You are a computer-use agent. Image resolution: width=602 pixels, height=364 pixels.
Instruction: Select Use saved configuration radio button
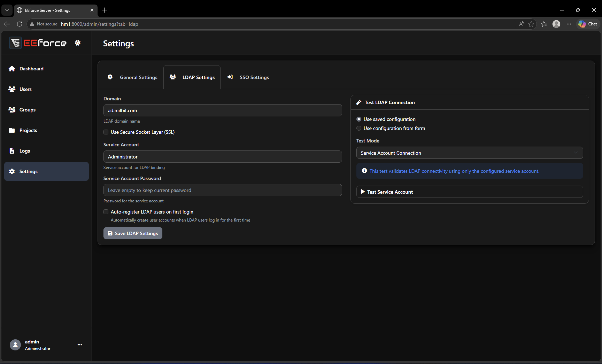pyautogui.click(x=359, y=119)
